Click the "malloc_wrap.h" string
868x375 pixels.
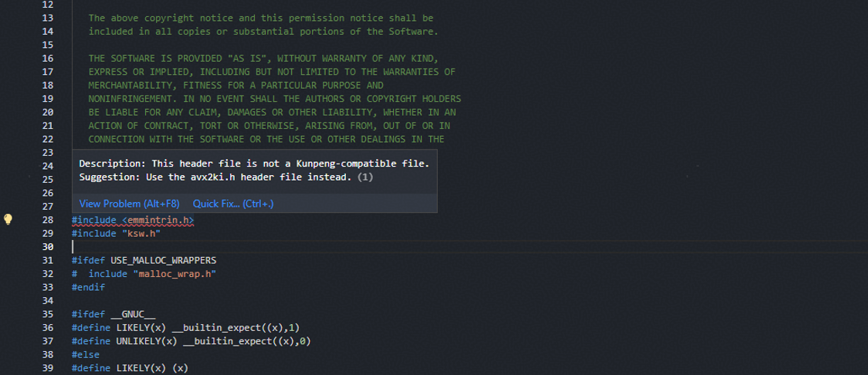tap(175, 273)
